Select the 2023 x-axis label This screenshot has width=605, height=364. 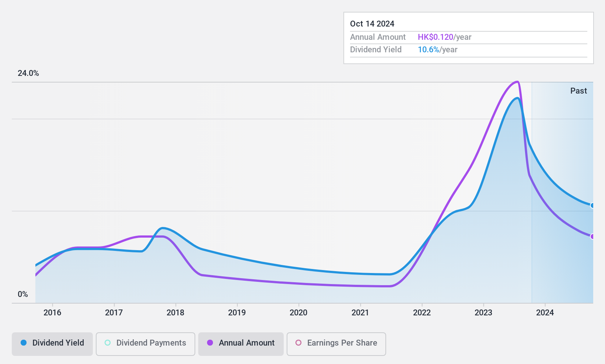[483, 313]
